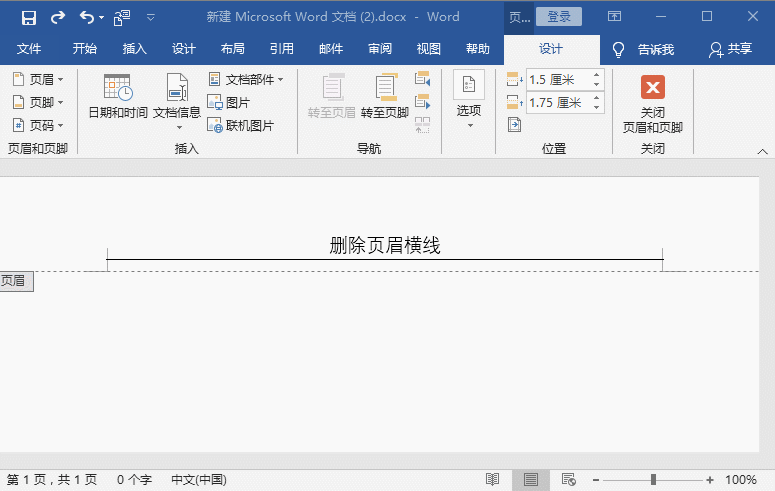775x491 pixels.
Task: Click the header distance from top icon
Action: pos(514,79)
